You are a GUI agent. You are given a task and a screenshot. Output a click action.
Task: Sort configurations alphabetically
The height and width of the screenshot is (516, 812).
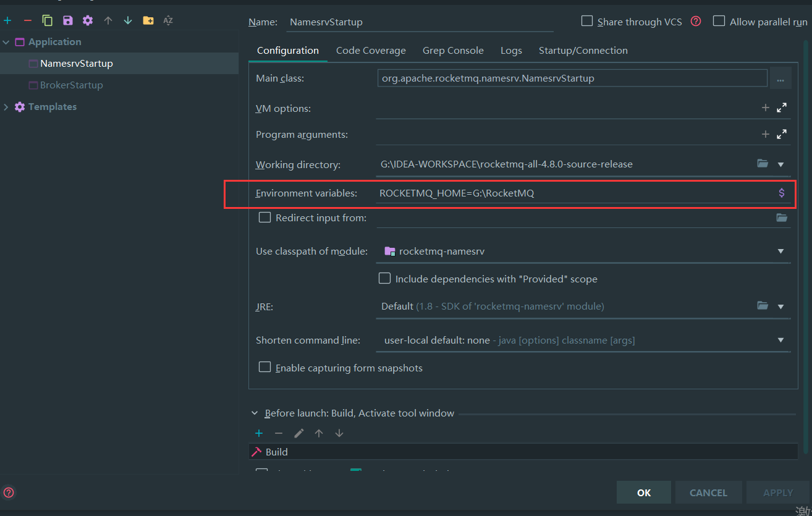click(x=168, y=20)
